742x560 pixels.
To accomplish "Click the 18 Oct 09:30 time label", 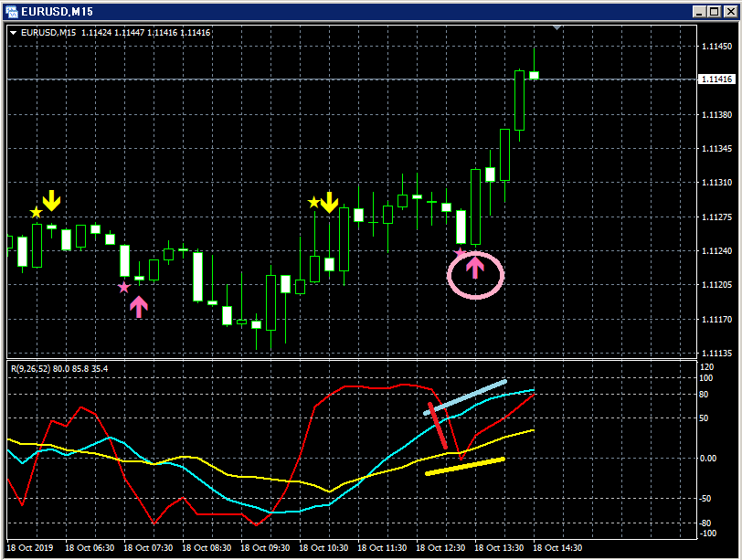I will 265,548.
